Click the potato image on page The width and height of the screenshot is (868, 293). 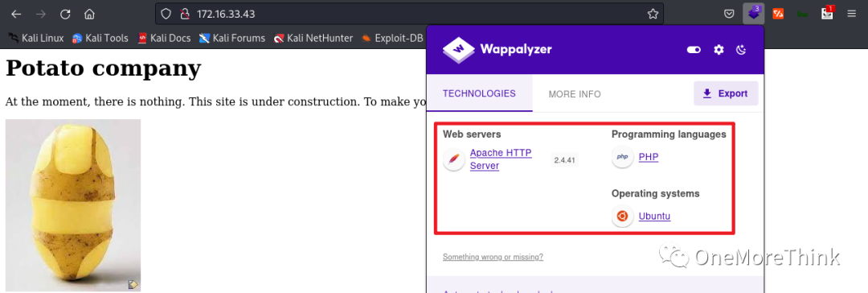click(73, 204)
